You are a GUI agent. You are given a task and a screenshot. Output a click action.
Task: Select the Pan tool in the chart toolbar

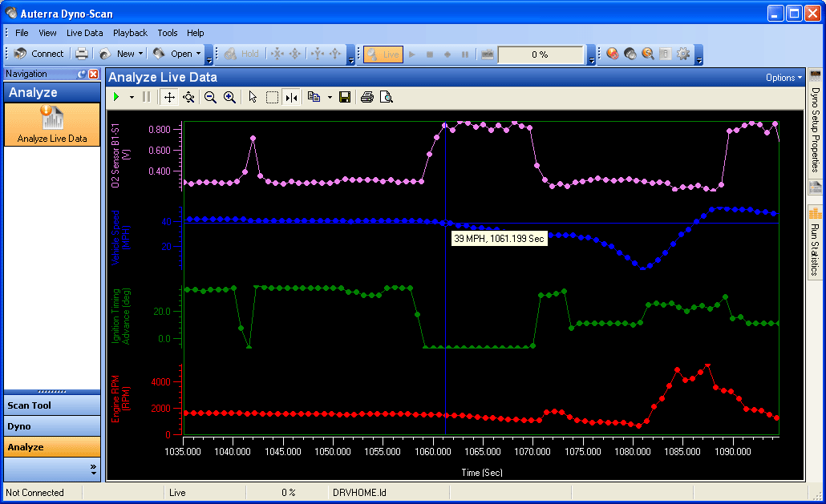[x=169, y=97]
